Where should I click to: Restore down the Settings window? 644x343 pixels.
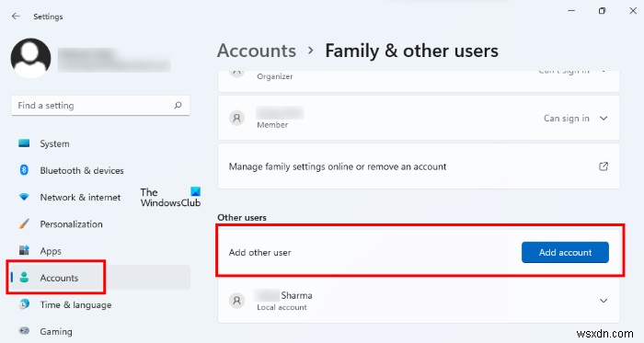(x=602, y=11)
